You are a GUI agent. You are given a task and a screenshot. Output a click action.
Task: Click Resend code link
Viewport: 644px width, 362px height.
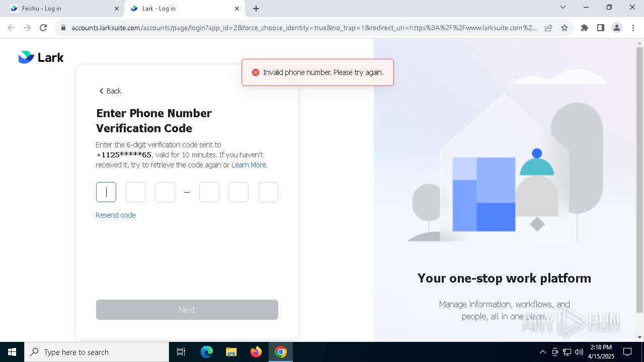[x=116, y=215]
